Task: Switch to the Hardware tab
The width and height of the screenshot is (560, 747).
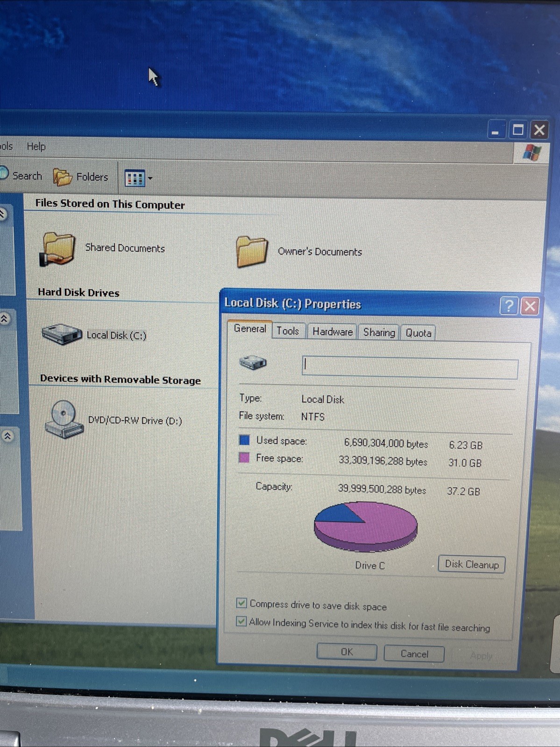Action: [x=333, y=332]
